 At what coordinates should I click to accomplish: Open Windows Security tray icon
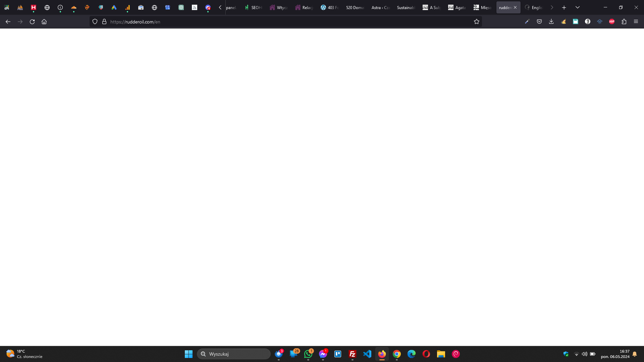(566, 354)
